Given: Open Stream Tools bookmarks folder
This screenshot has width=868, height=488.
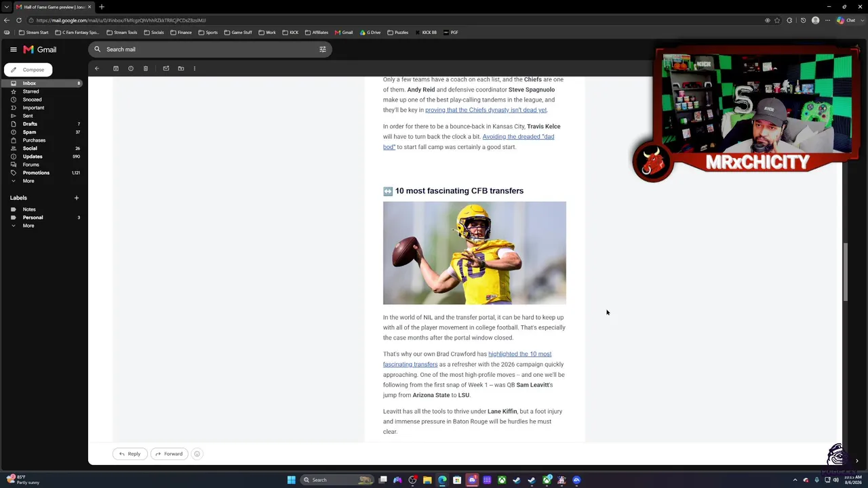Looking at the screenshot, I should [x=121, y=33].
